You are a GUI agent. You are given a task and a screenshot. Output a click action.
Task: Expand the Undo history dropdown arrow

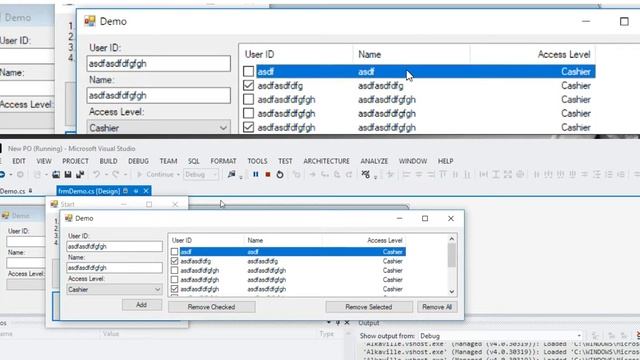click(106, 175)
